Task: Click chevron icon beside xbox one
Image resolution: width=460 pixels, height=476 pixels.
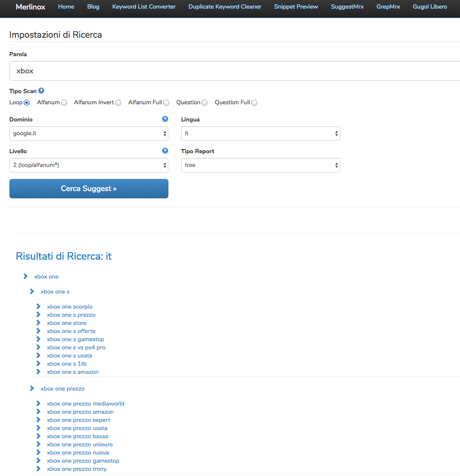Action: coord(25,276)
